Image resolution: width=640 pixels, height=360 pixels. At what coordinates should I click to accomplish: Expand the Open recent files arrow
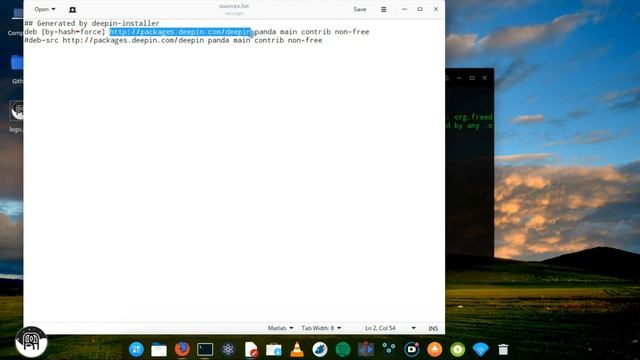click(x=53, y=9)
